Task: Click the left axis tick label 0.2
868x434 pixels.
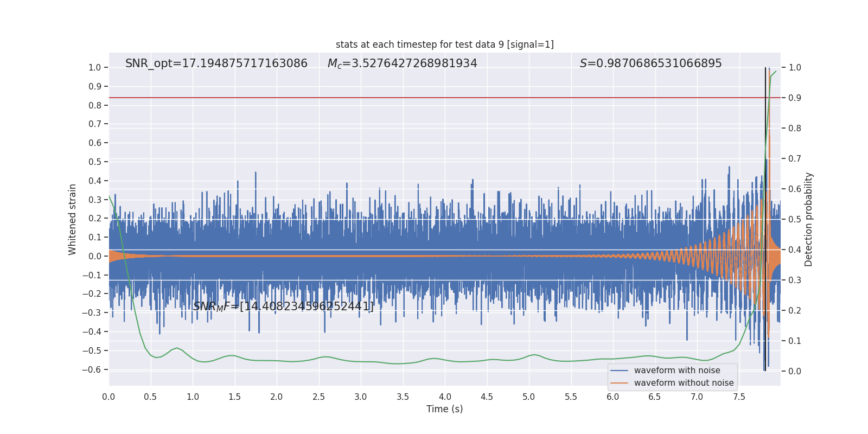Action: click(95, 219)
